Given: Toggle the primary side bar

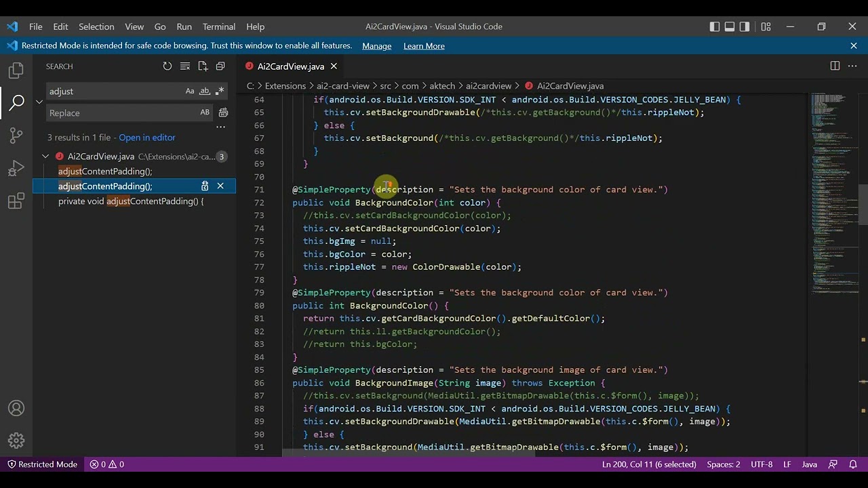Looking at the screenshot, I should 715,26.
